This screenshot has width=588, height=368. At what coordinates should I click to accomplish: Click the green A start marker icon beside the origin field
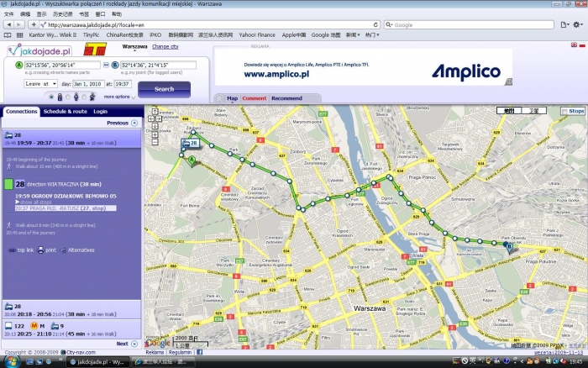pos(18,65)
